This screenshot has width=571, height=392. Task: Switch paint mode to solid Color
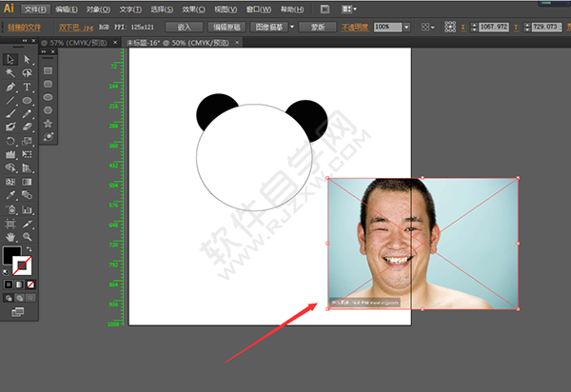pos(10,284)
